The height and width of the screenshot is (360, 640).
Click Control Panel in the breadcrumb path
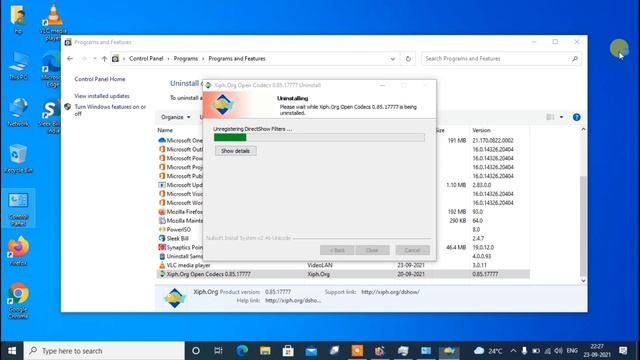tap(146, 59)
